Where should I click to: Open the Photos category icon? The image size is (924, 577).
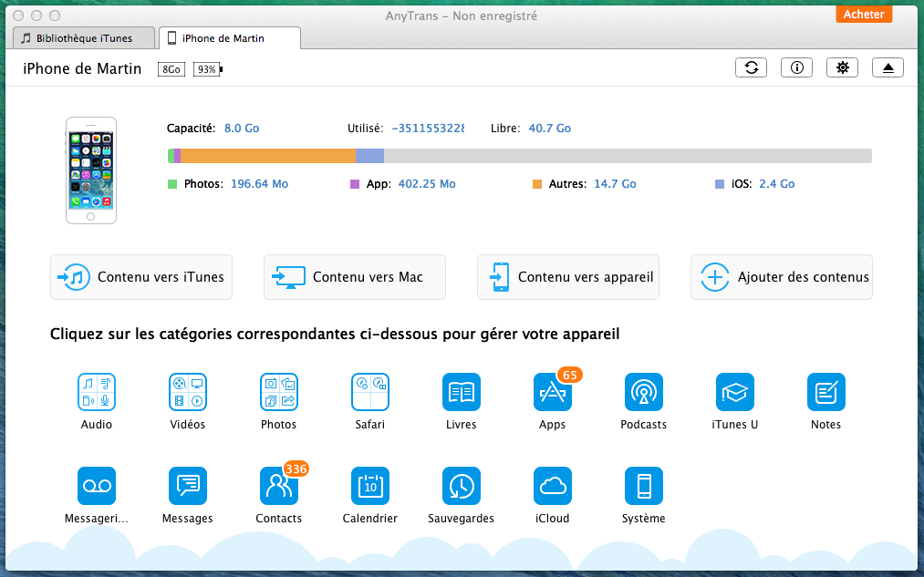278,392
